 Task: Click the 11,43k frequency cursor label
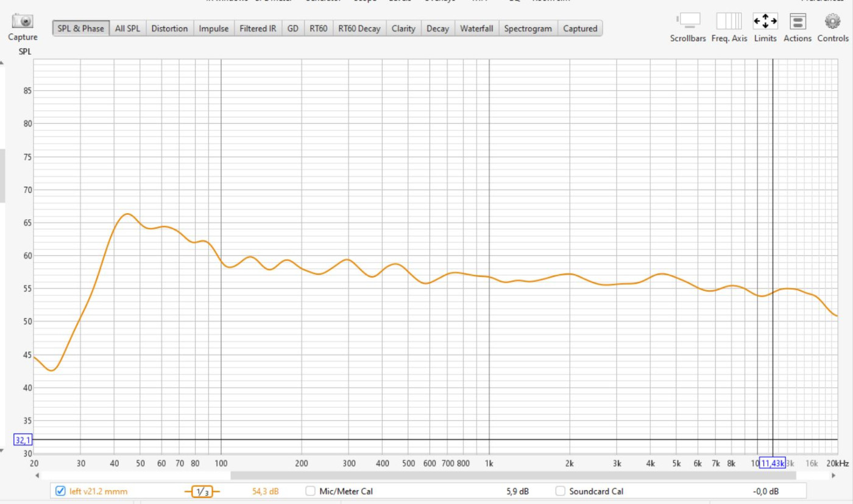(x=772, y=463)
